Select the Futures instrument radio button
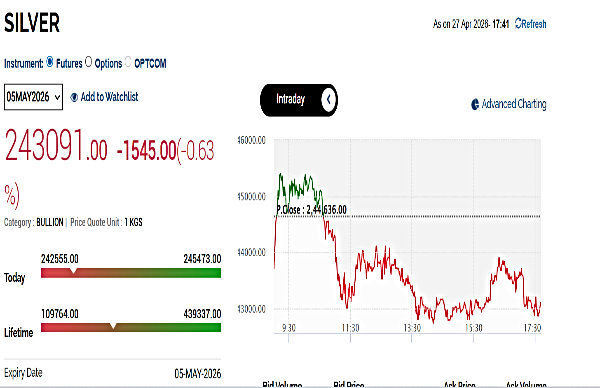This screenshot has width=600, height=388. 50,61
